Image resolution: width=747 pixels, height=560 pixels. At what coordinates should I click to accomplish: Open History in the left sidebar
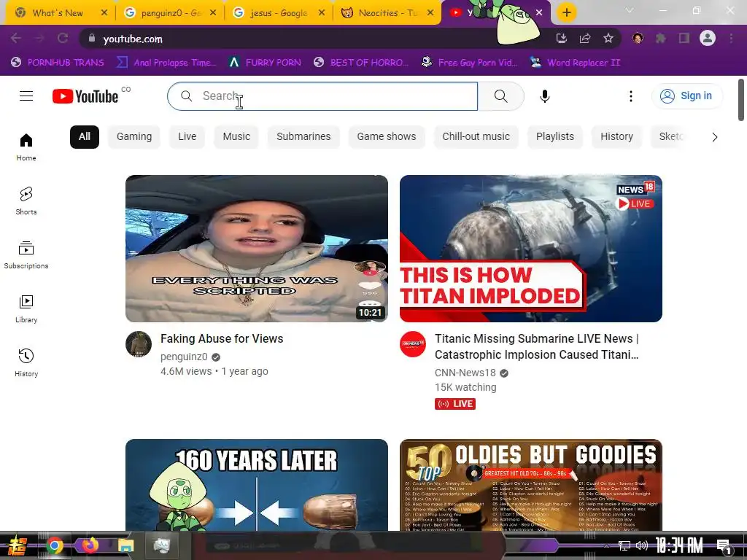26,363
